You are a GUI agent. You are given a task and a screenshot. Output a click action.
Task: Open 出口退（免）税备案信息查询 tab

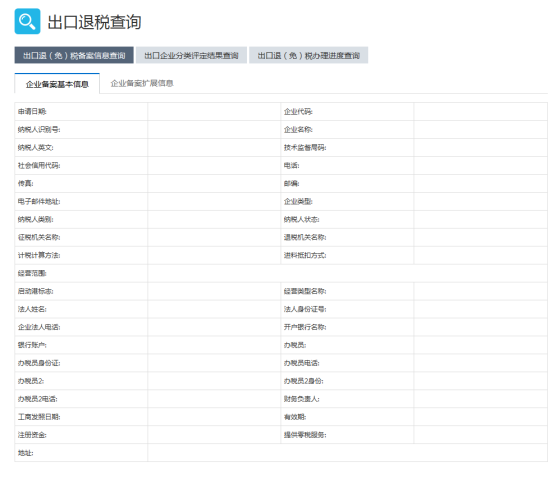point(74,55)
